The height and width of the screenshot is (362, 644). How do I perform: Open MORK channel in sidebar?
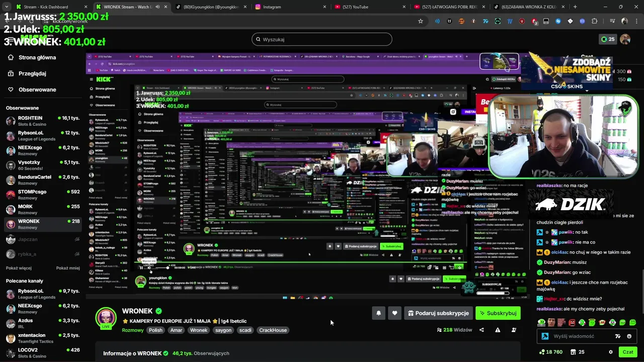click(43, 209)
